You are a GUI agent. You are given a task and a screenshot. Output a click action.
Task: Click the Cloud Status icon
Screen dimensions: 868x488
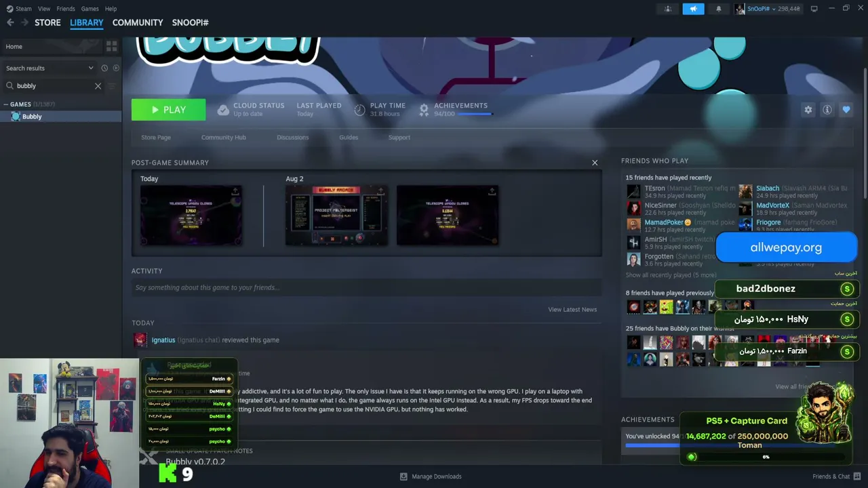pos(223,110)
